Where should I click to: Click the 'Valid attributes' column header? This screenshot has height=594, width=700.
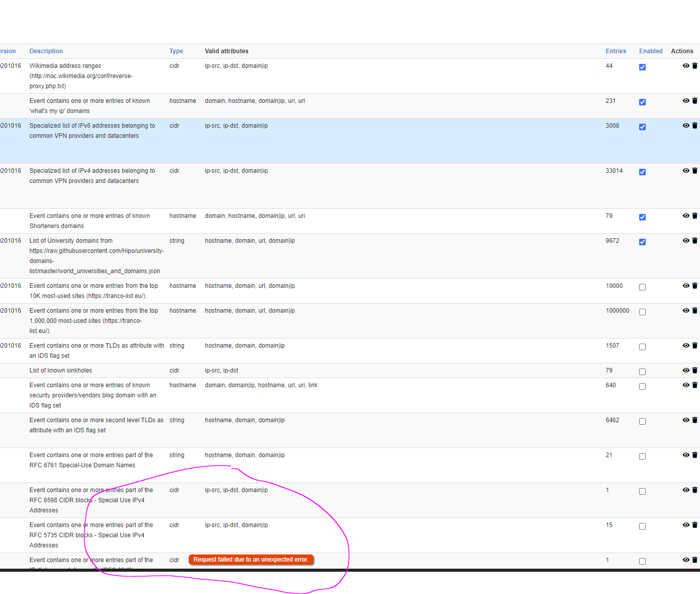tap(227, 51)
